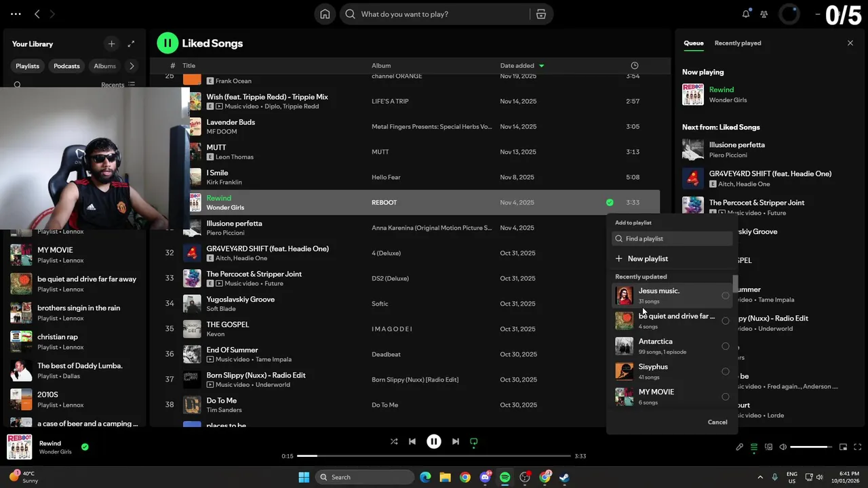Pause playback in the bottom player
The height and width of the screenshot is (488, 868).
click(x=434, y=441)
